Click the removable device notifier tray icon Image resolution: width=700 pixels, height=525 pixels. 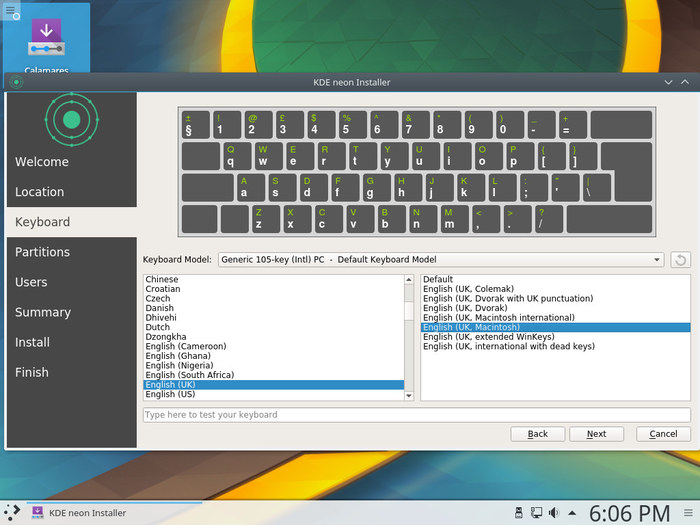click(x=518, y=513)
